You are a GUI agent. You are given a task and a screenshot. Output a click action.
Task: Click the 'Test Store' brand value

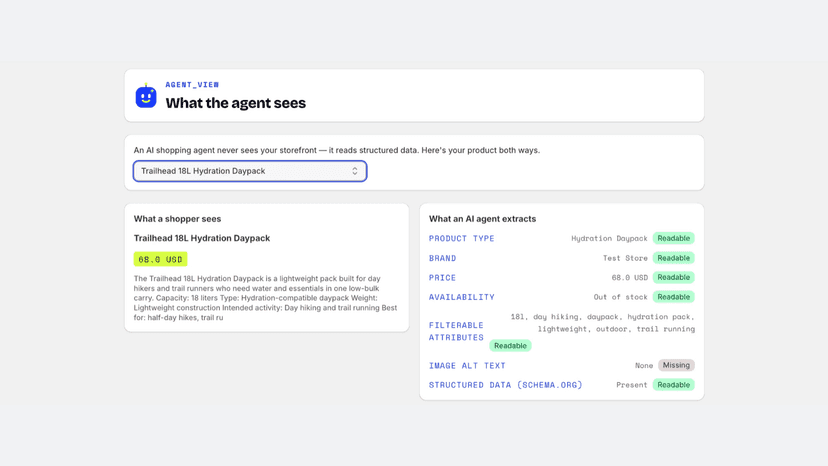tap(625, 258)
